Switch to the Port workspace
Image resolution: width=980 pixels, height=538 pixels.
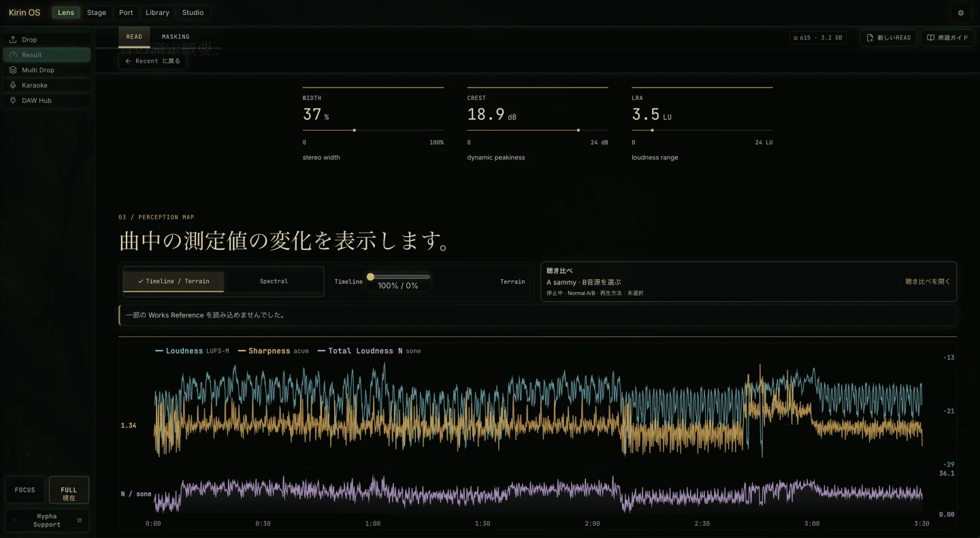(126, 12)
